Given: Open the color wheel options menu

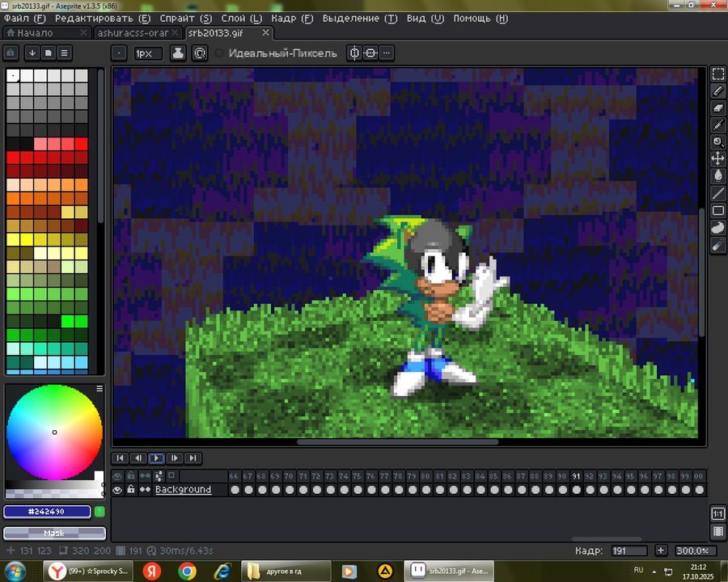Looking at the screenshot, I should pos(99,389).
